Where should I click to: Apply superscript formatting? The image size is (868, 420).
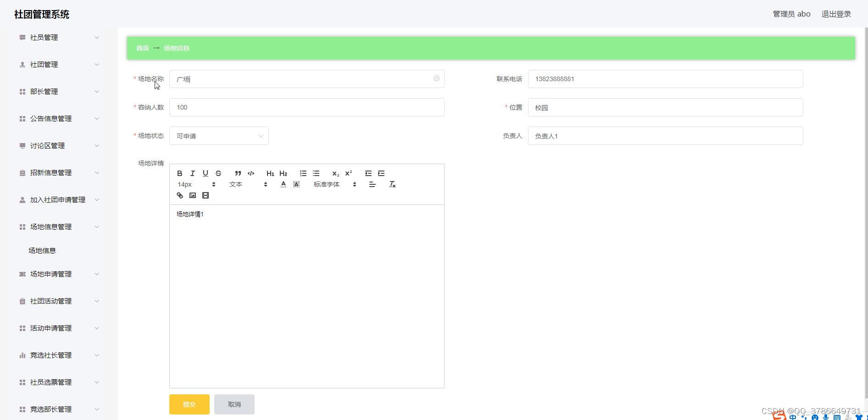point(348,173)
